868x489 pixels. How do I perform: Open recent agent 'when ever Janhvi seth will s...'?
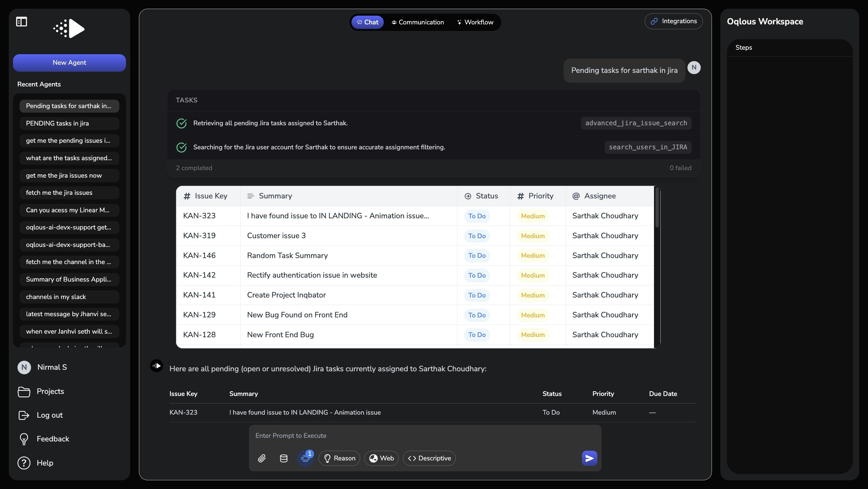pyautogui.click(x=69, y=332)
